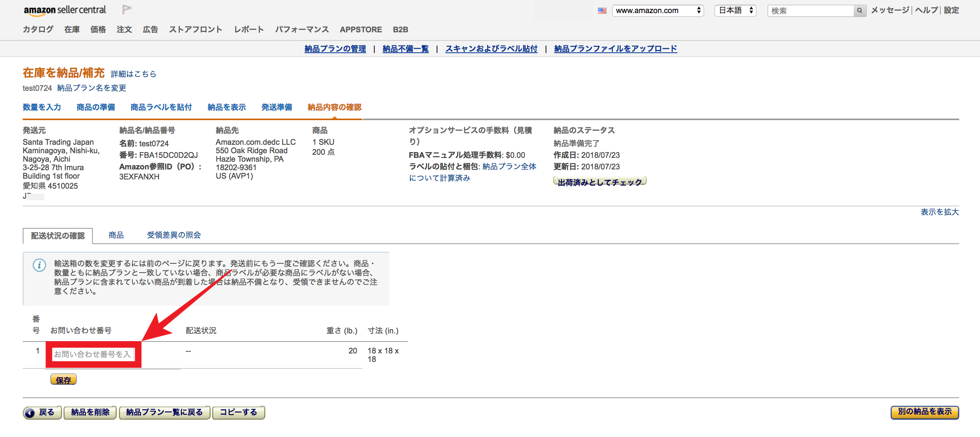This screenshot has height=437, width=980.
Task: Click the Amazon.com.dedc LLC destination text
Action: point(256,142)
